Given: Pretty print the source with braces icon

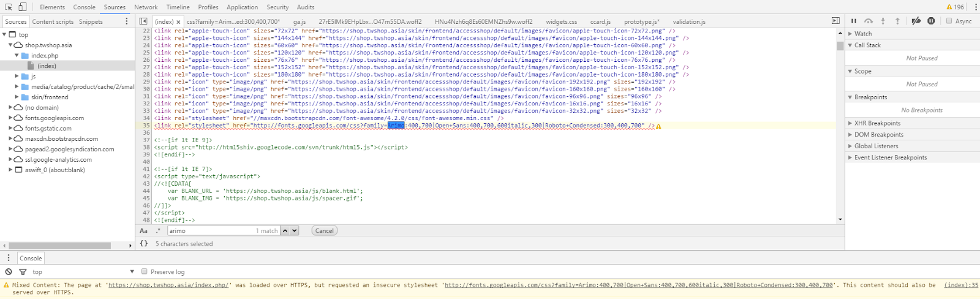Looking at the screenshot, I should coord(143,243).
